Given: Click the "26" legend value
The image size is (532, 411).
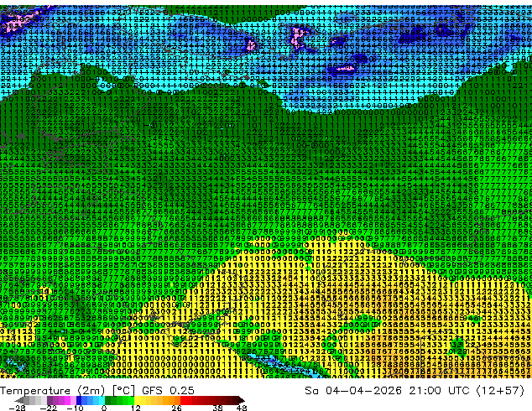Looking at the screenshot, I should [x=176, y=408].
